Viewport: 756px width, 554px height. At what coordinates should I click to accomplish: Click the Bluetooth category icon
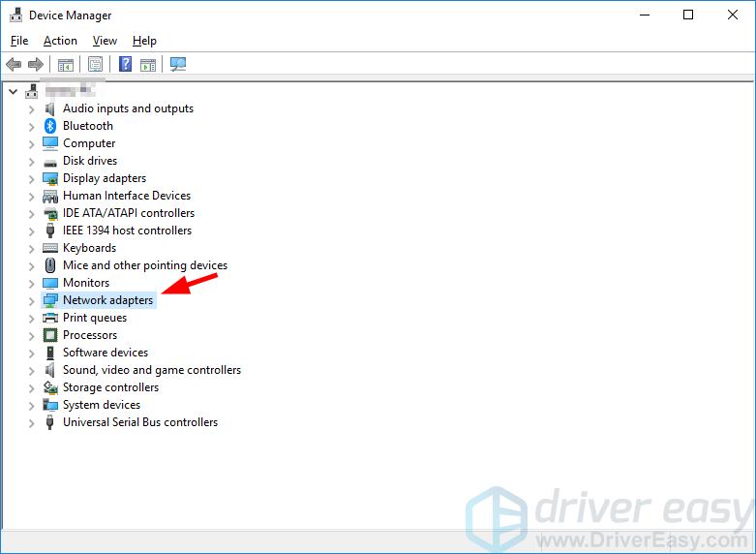pyautogui.click(x=50, y=126)
